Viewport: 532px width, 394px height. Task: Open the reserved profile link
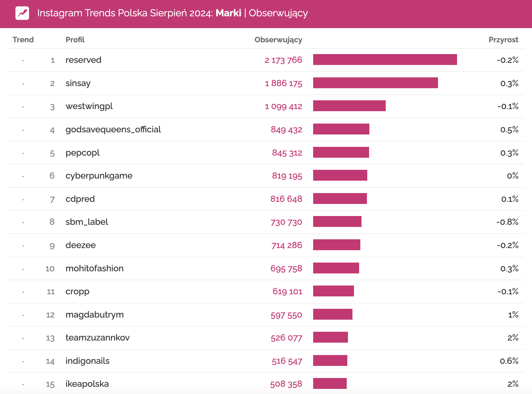(83, 60)
